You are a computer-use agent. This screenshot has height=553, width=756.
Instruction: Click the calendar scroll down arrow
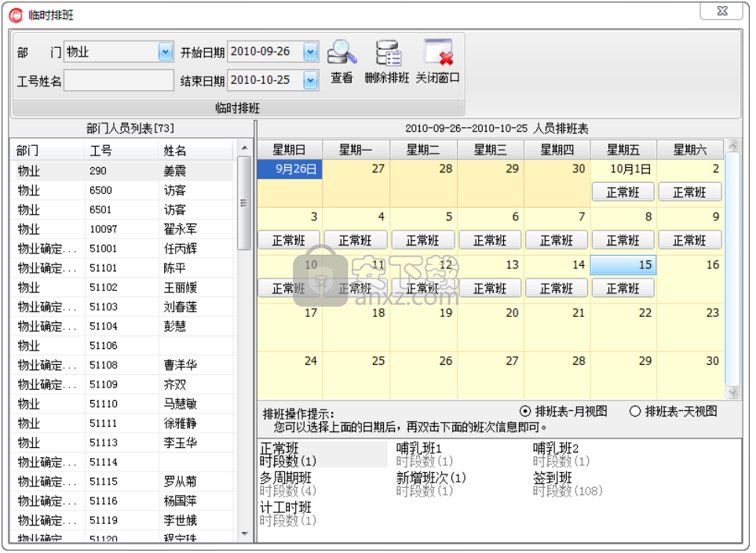tap(733, 393)
